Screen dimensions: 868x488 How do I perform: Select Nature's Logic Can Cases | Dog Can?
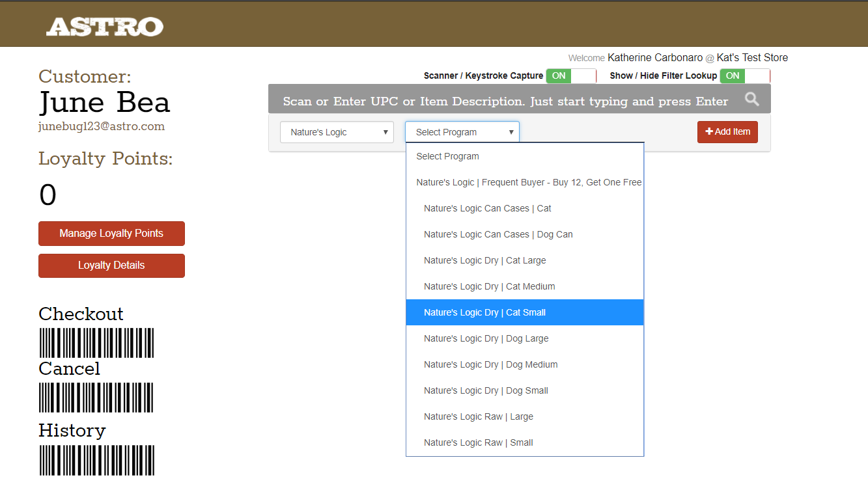[525, 234]
